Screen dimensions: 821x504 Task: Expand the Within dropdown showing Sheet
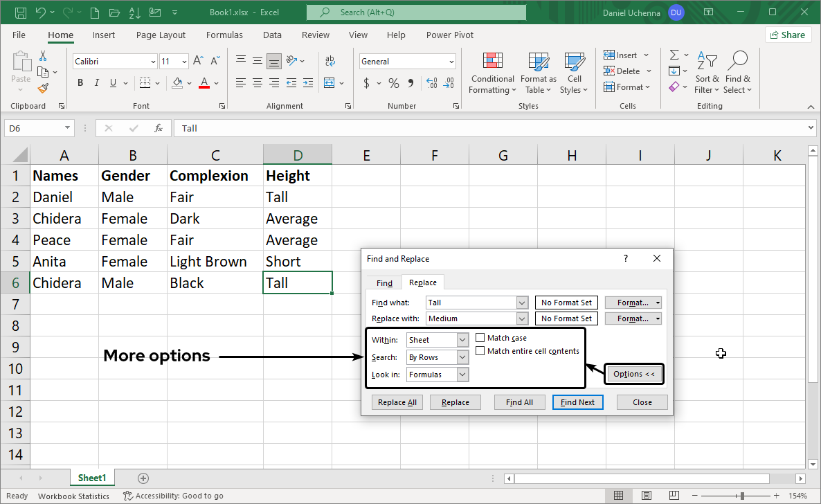pos(462,340)
